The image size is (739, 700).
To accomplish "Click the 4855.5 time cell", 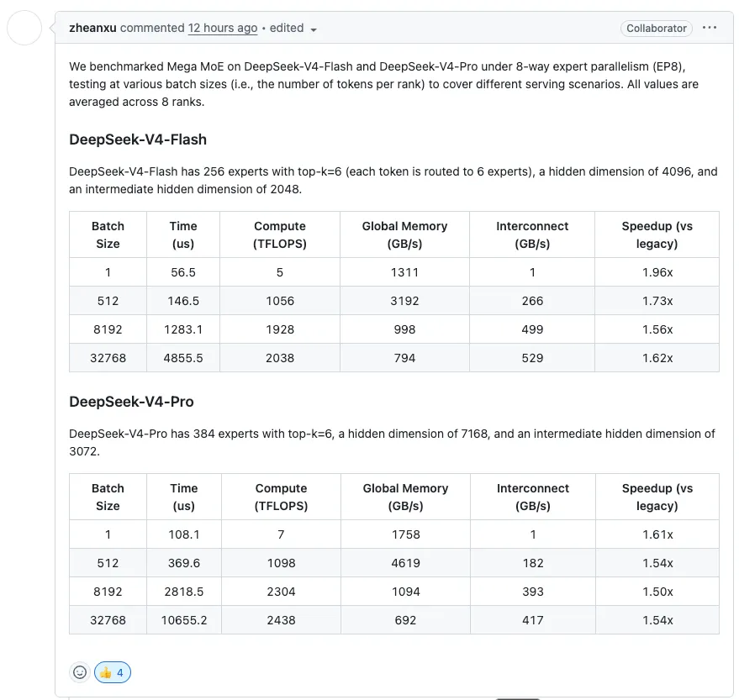I will [182, 358].
